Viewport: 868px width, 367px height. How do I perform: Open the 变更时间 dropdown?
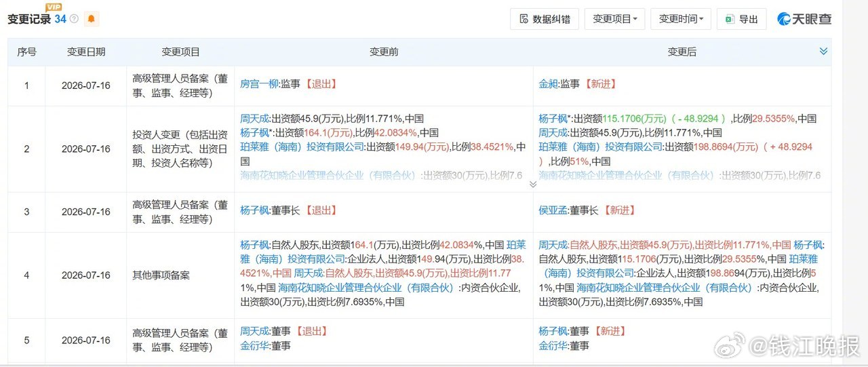tap(681, 19)
